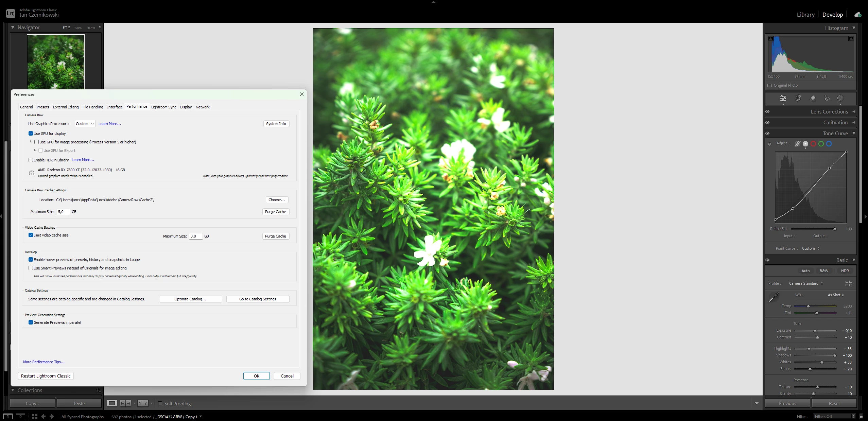This screenshot has width=868, height=421.
Task: Open the Masking tool
Action: [x=840, y=98]
